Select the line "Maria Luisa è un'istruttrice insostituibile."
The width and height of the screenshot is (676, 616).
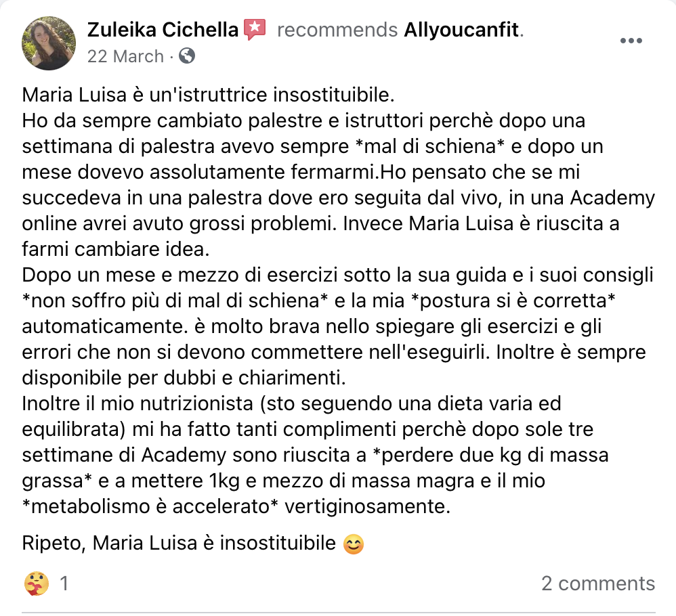[208, 95]
